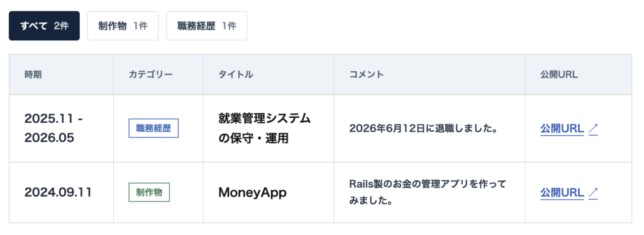Image resolution: width=644 pixels, height=235 pixels.
Task: Click the blue 職務経歴 category badge
Action: 153,129
